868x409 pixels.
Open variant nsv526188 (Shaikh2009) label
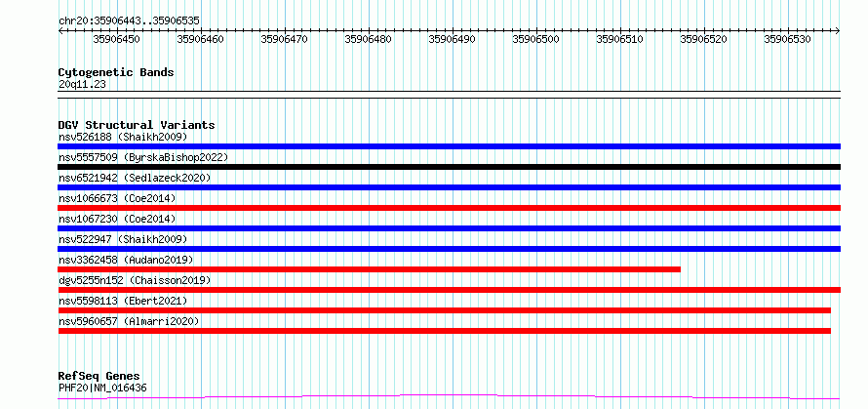tap(123, 137)
